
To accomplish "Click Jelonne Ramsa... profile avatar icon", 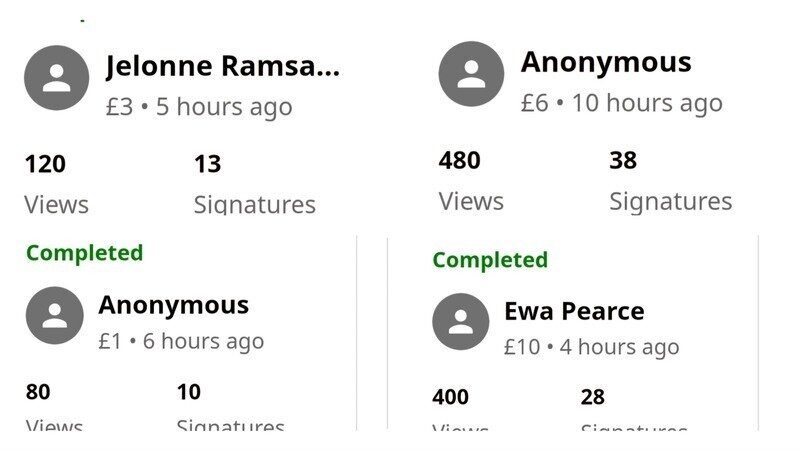I will pyautogui.click(x=57, y=78).
